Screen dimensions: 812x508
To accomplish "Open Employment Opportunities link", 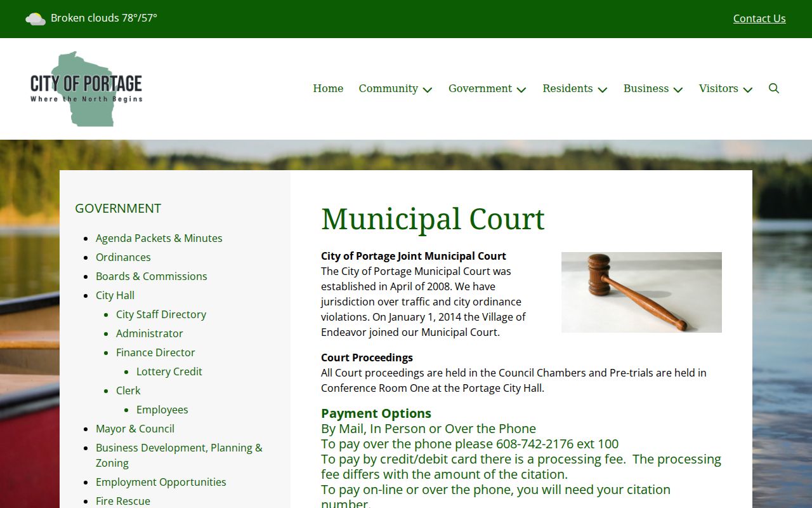I will coord(160,482).
